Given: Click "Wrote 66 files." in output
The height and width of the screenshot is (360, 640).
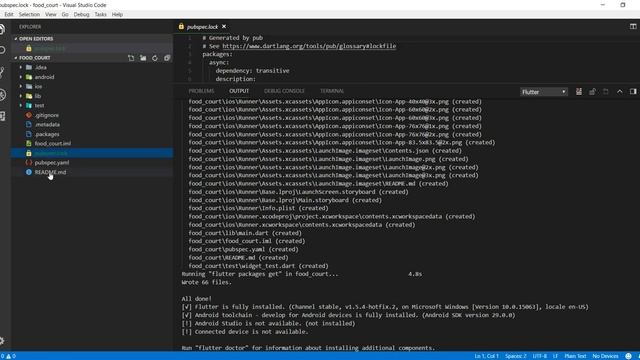Looking at the screenshot, I should coord(207,282).
